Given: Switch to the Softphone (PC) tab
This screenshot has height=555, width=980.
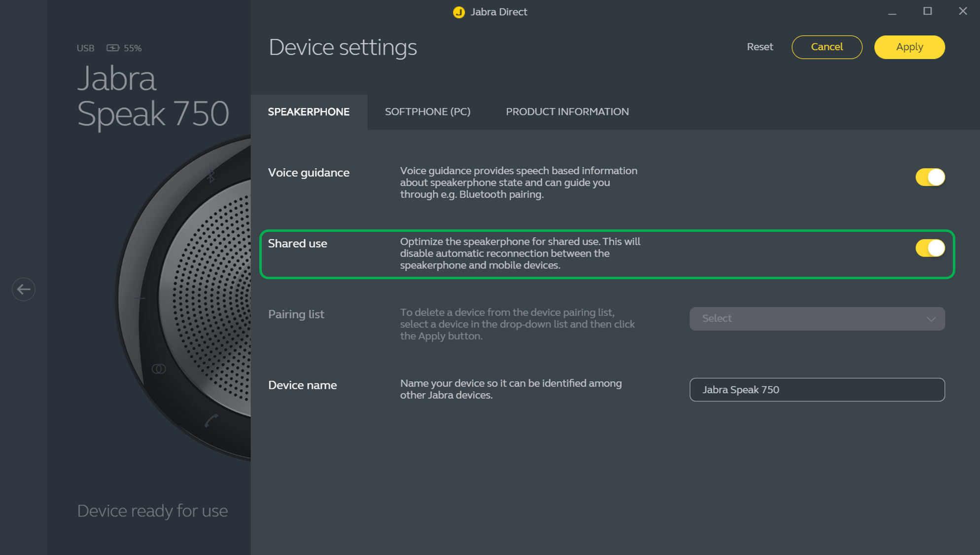Looking at the screenshot, I should coord(427,112).
